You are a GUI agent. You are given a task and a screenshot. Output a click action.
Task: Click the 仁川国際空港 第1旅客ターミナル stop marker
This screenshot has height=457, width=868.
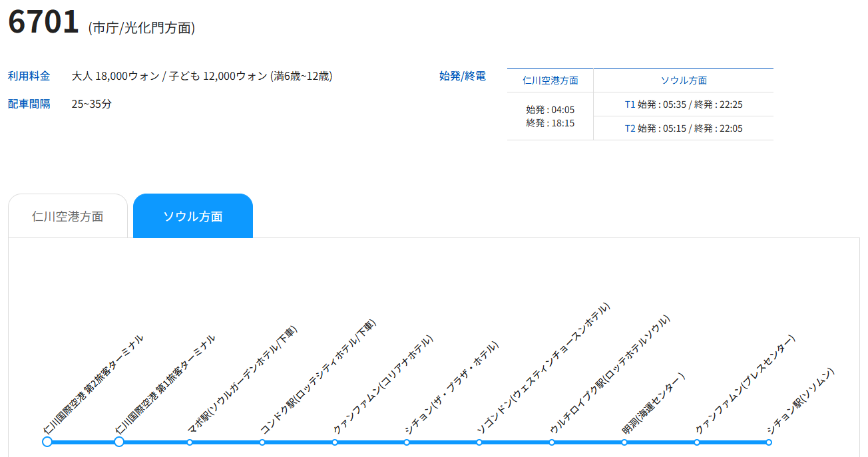119,442
